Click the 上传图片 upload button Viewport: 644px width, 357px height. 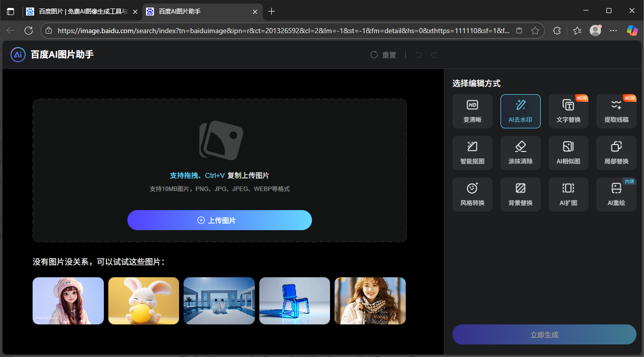pyautogui.click(x=219, y=220)
